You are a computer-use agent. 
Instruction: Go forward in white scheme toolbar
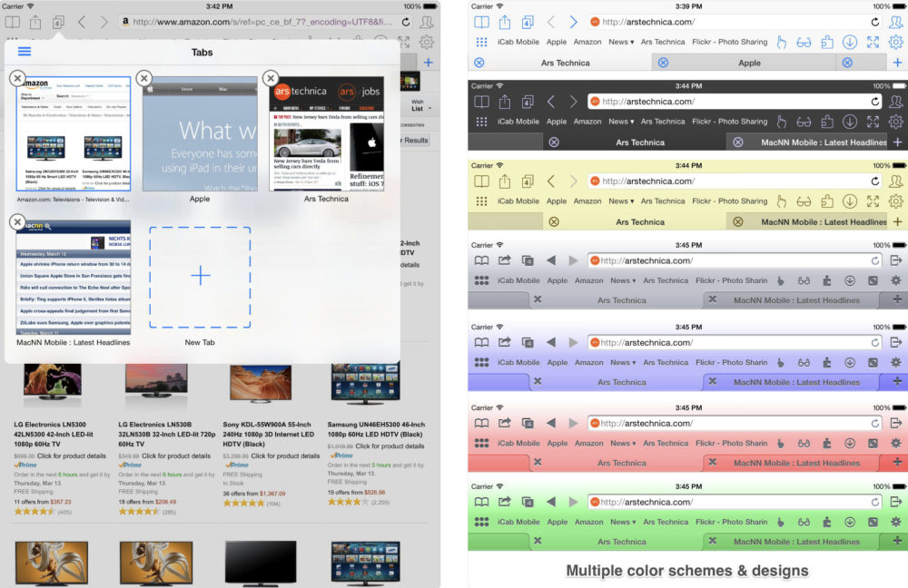pos(573,22)
